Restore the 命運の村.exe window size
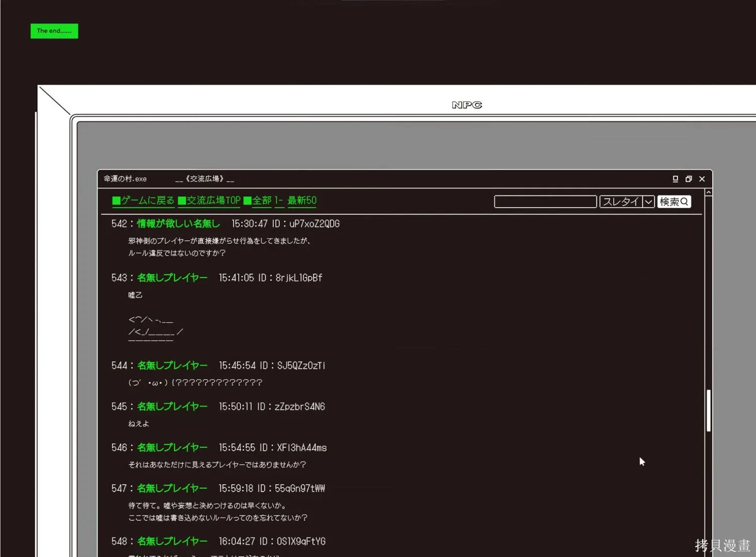The width and height of the screenshot is (756, 557). pyautogui.click(x=688, y=179)
